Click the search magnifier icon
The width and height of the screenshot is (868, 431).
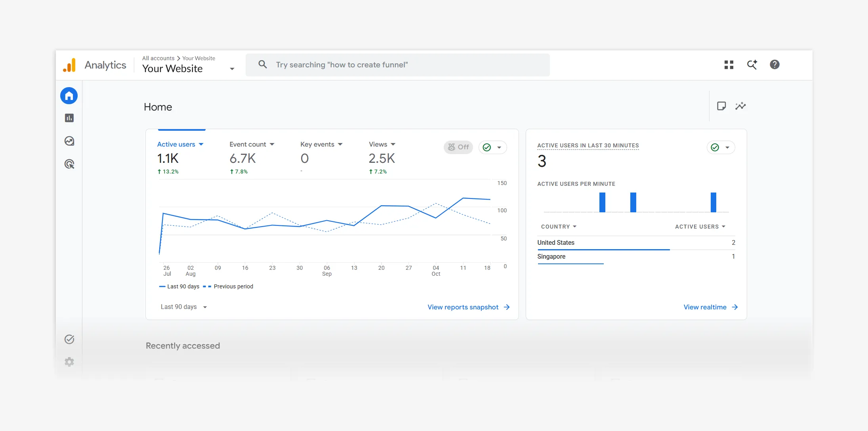point(262,64)
